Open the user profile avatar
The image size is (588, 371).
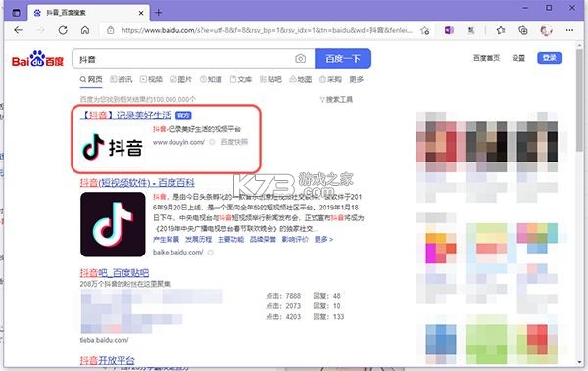546,30
